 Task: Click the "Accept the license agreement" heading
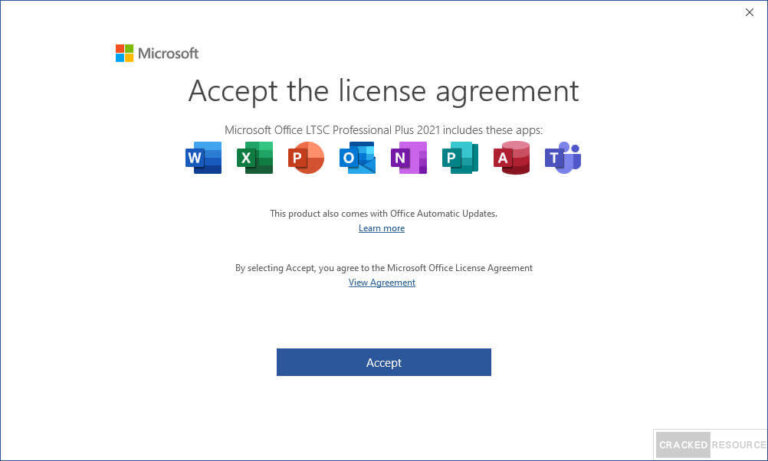383,91
